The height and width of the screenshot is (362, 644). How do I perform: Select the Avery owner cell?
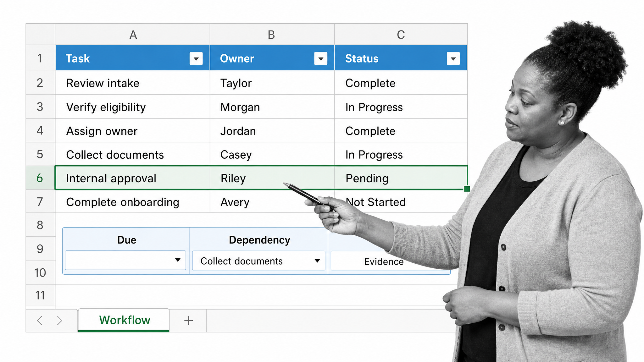272,201
